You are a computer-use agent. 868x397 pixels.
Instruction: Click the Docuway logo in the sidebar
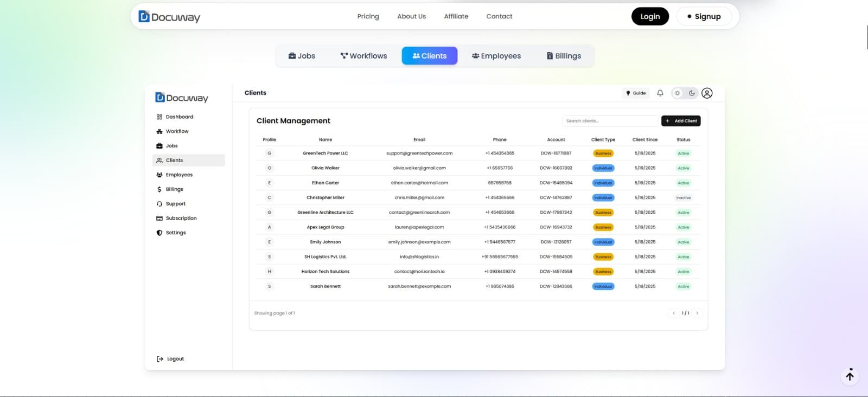coord(182,98)
